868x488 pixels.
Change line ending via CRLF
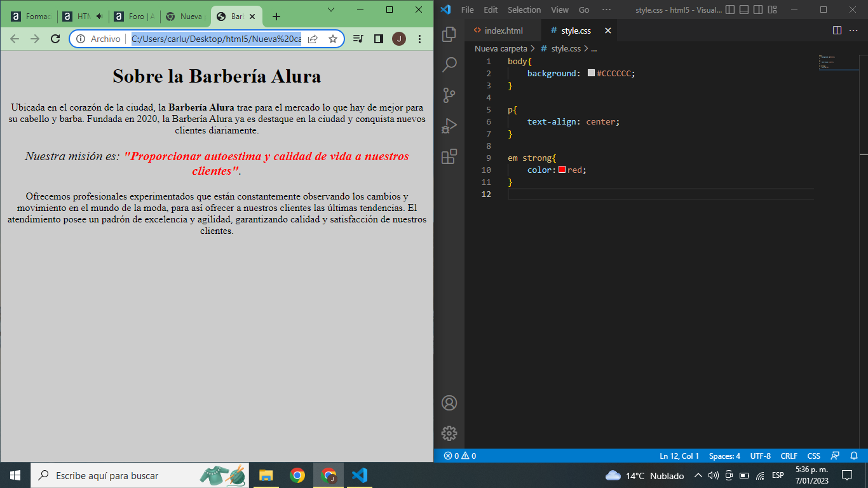click(789, 456)
